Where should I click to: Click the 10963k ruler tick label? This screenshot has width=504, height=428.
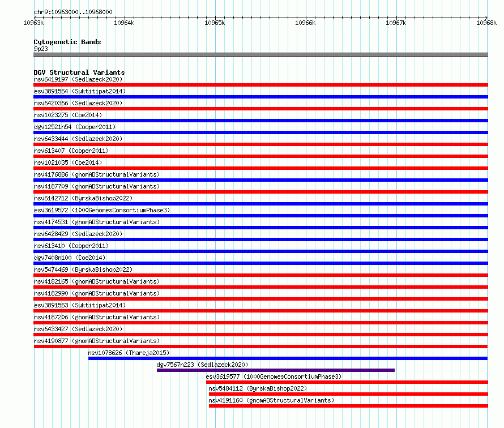33,23
